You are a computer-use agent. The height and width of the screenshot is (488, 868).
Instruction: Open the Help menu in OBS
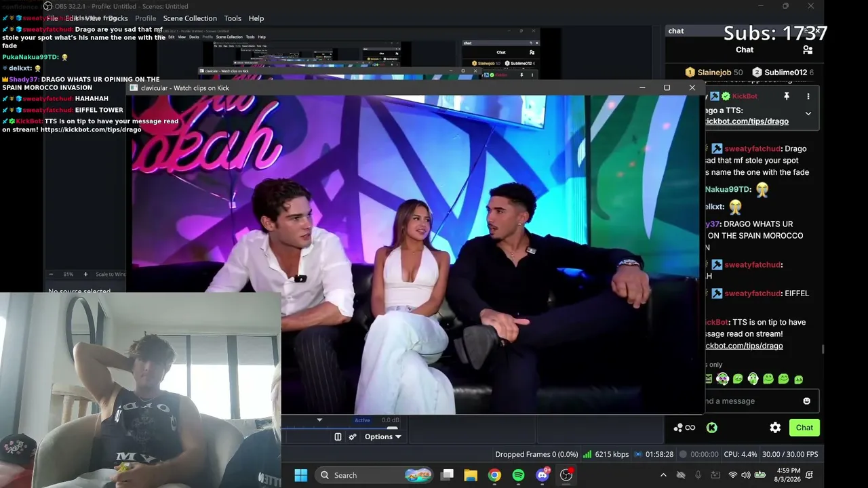[x=256, y=18]
